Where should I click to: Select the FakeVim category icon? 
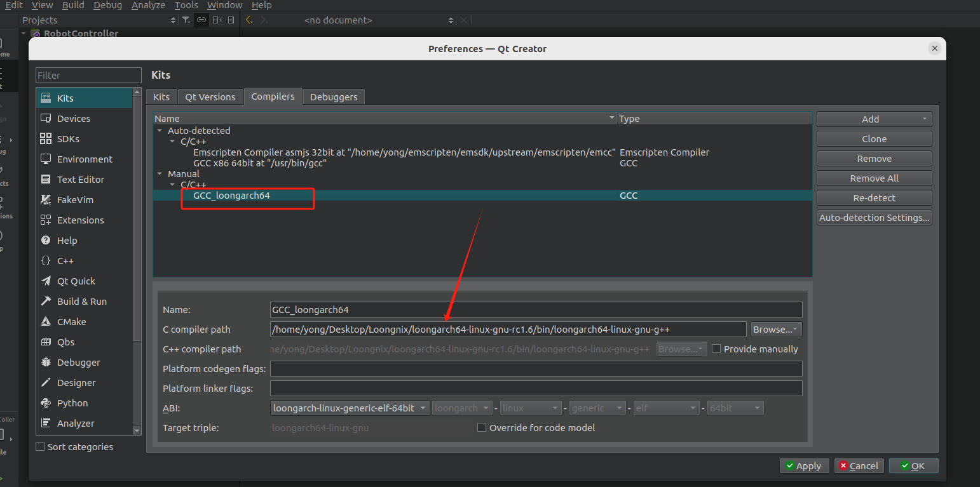coord(46,200)
